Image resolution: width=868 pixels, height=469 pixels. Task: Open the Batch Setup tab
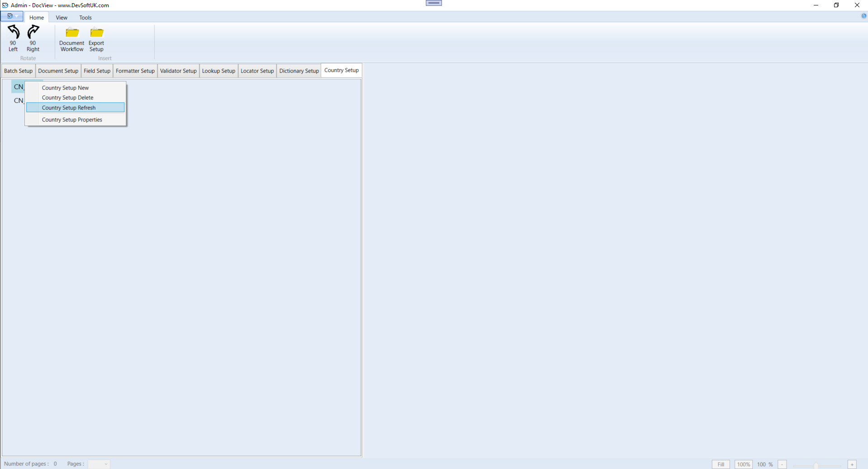point(18,71)
